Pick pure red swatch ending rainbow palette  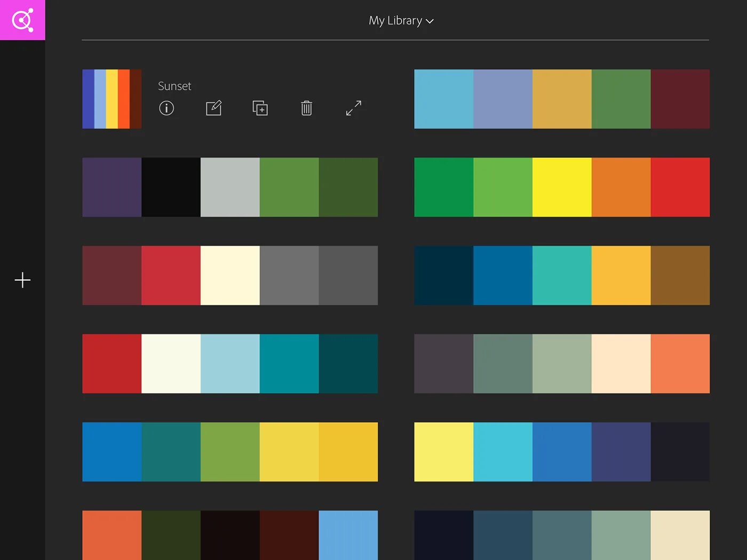pyautogui.click(x=680, y=187)
